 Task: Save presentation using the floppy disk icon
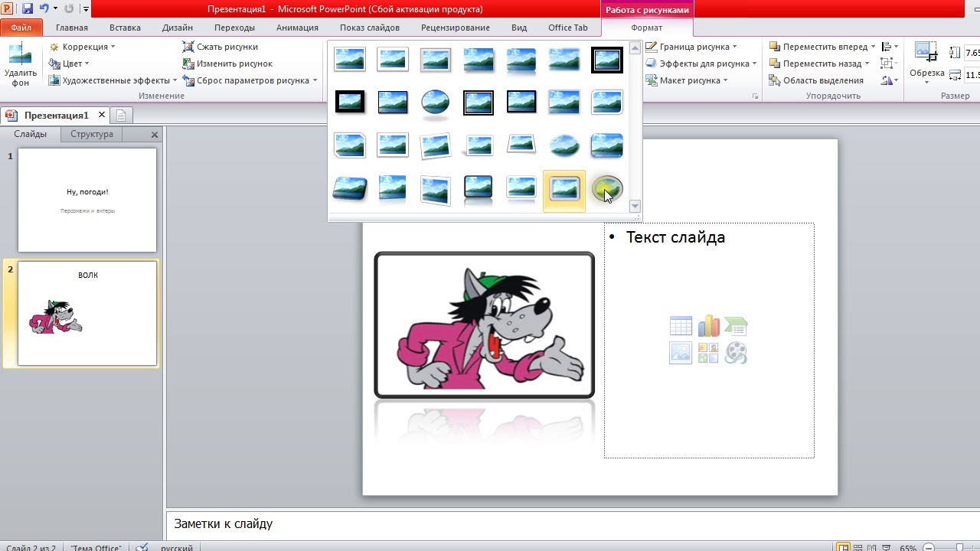pyautogui.click(x=28, y=9)
